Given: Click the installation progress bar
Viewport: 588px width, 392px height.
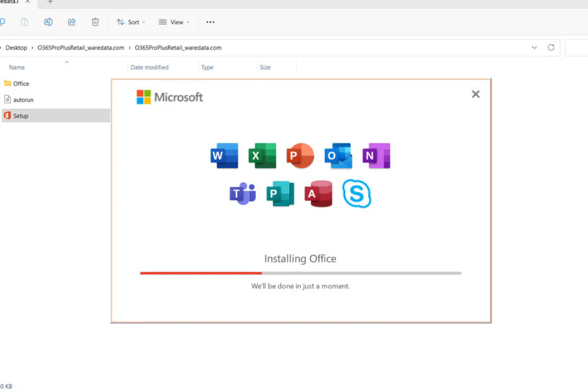Looking at the screenshot, I should (301, 273).
